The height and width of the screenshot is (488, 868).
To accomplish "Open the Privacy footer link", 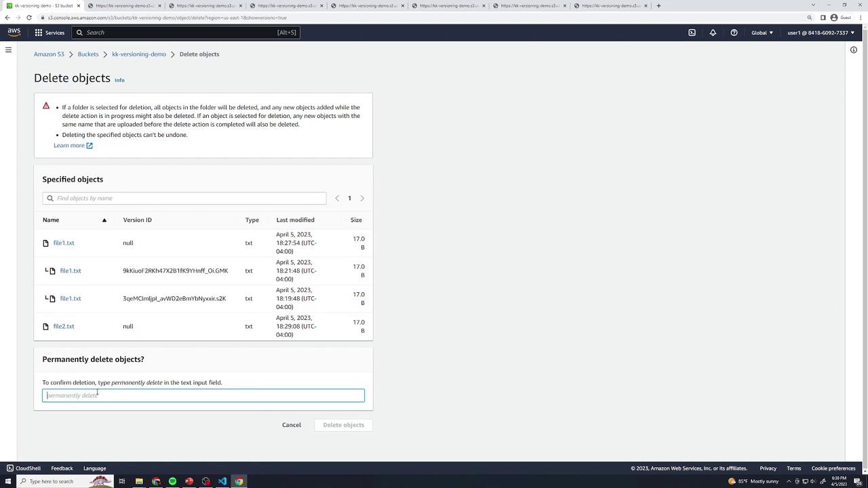I will pyautogui.click(x=768, y=468).
